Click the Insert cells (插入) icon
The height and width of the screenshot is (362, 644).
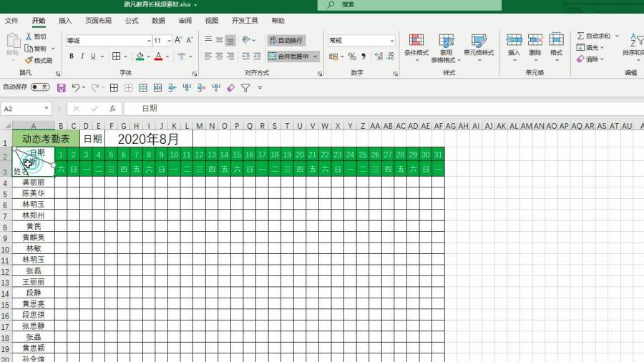(x=514, y=40)
